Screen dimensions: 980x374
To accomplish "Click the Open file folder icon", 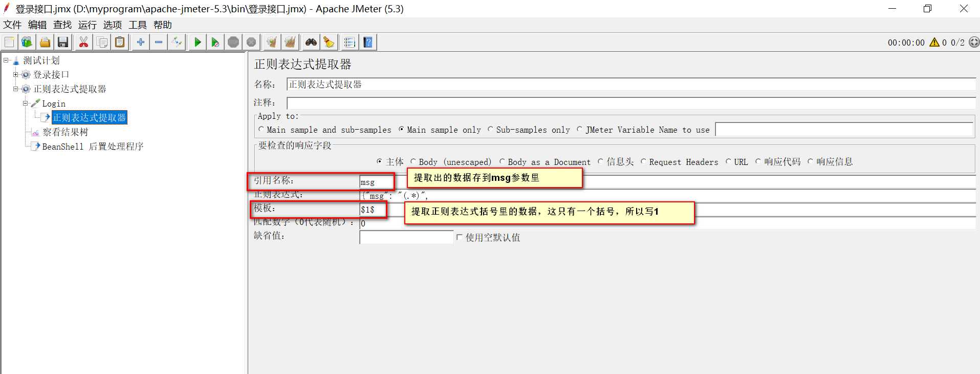I will (x=45, y=42).
